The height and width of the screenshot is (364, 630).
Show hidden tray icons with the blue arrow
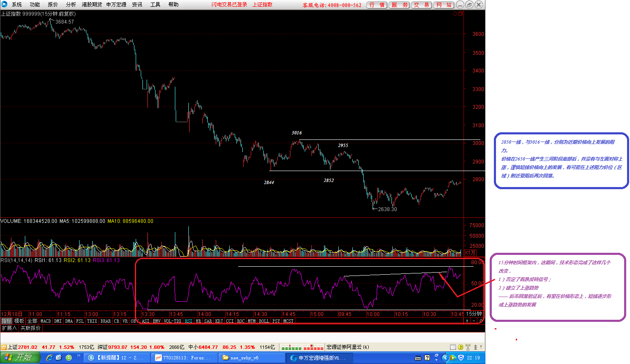point(445,358)
